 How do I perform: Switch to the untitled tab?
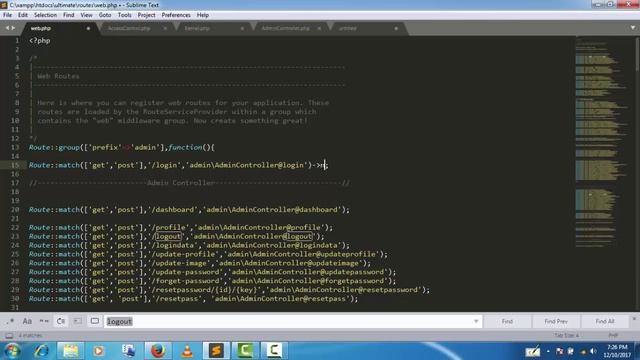click(348, 29)
